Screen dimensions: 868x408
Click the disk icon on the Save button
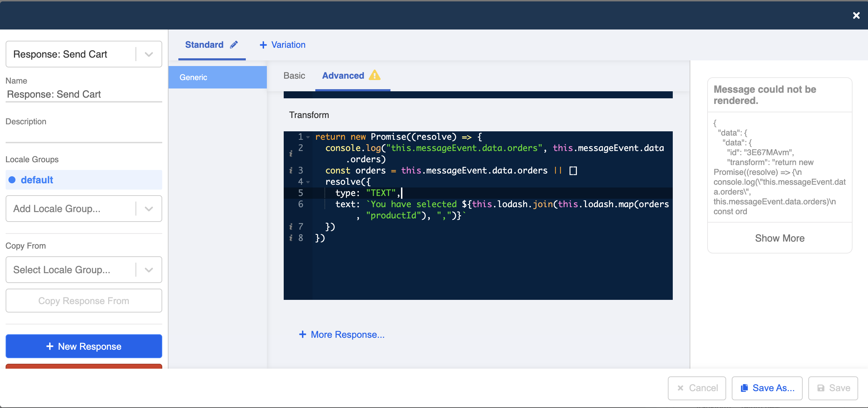[821, 388]
